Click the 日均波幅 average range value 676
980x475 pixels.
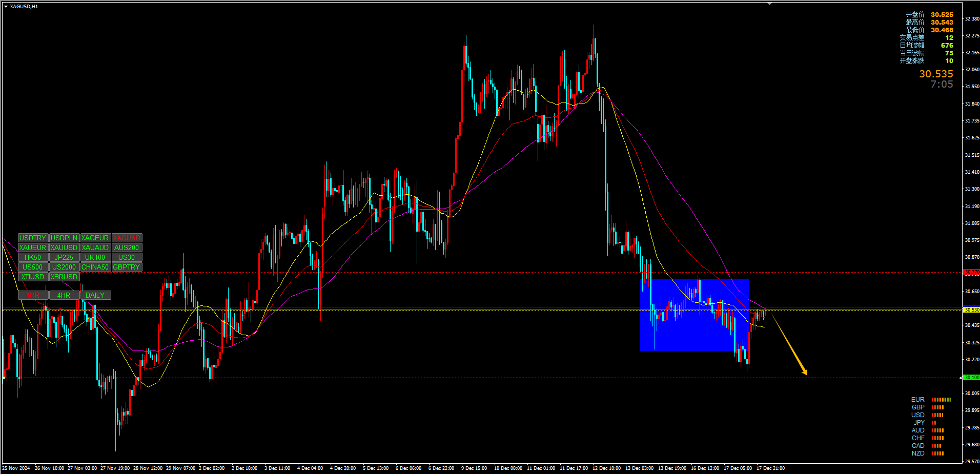947,46
